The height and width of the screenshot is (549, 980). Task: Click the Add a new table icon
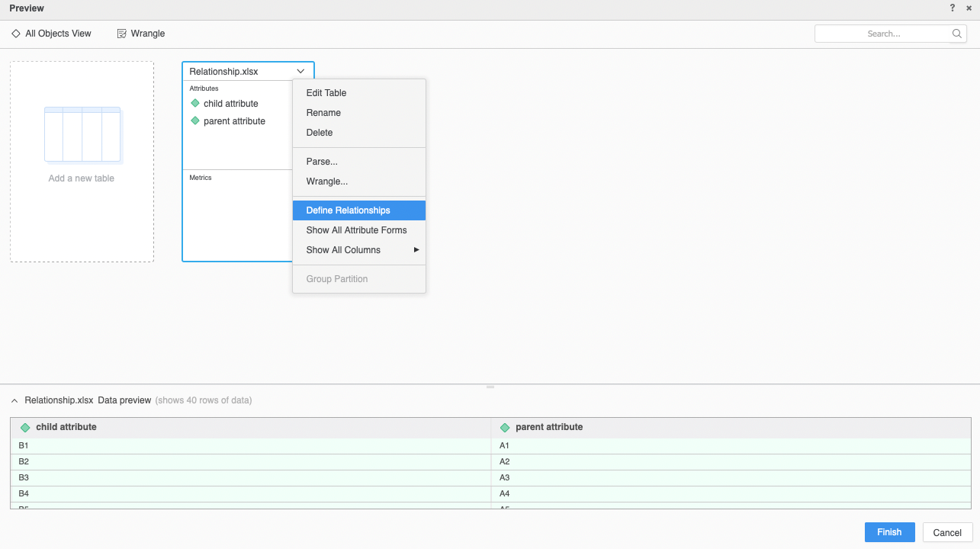(x=82, y=135)
